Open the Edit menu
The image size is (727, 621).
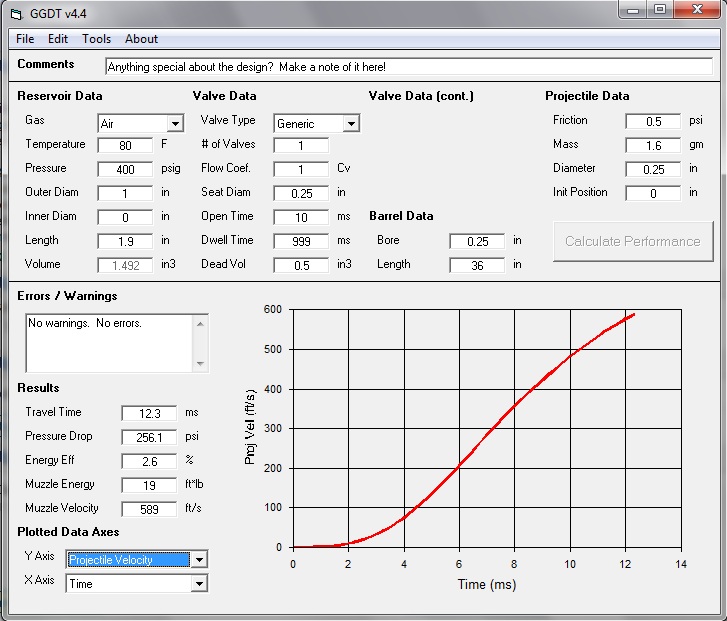coord(58,39)
